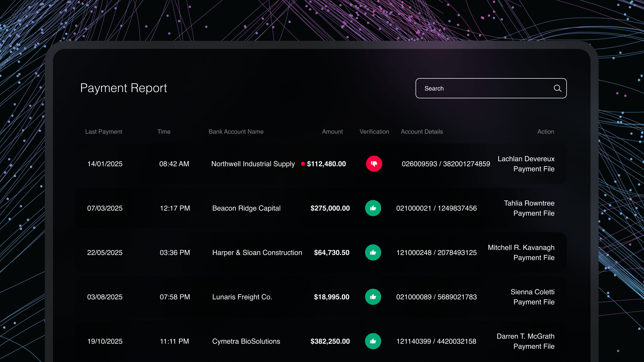Click thumbs-up icon for Cymetra BioSolutions

373,341
